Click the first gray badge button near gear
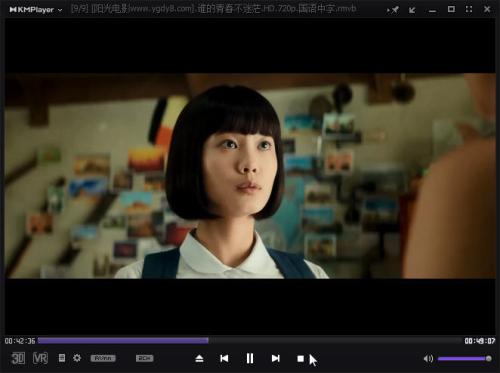Screen dimensions: 500x373 103,358
